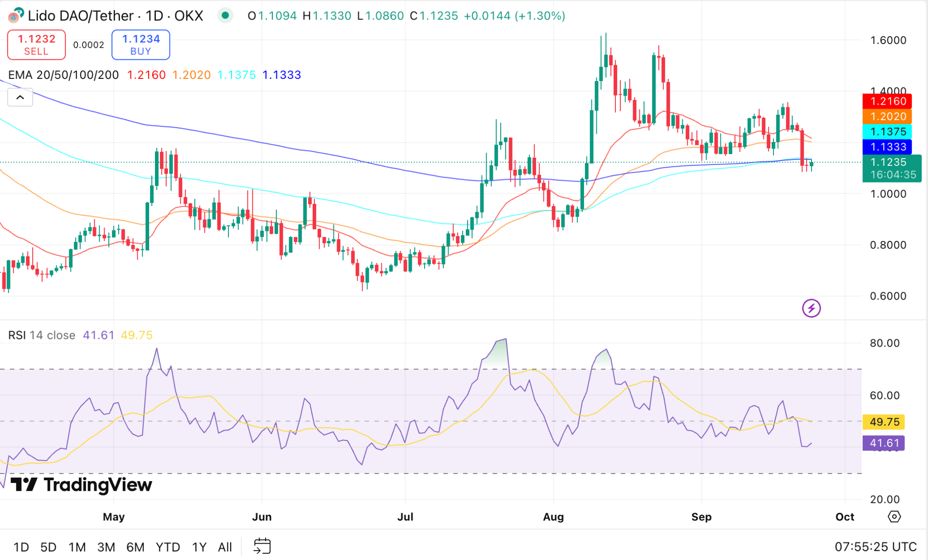Switch to the 5D range
The height and width of the screenshot is (560, 928).
coord(48,547)
